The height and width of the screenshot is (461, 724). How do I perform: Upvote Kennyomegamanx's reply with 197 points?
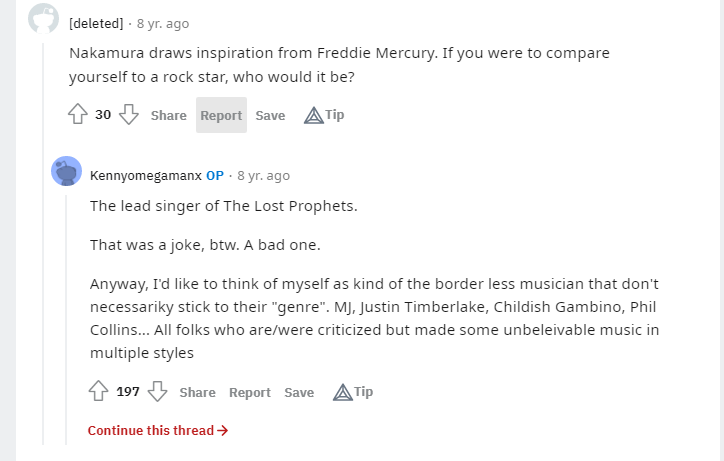98,391
